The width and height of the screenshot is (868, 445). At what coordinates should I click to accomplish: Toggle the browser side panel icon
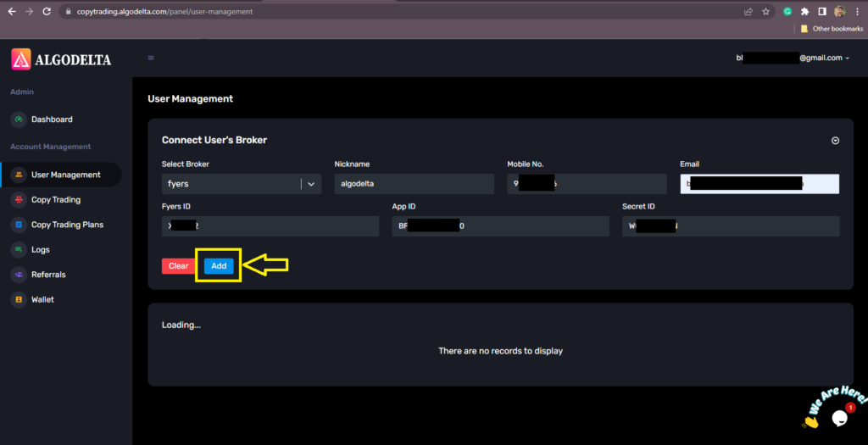822,12
